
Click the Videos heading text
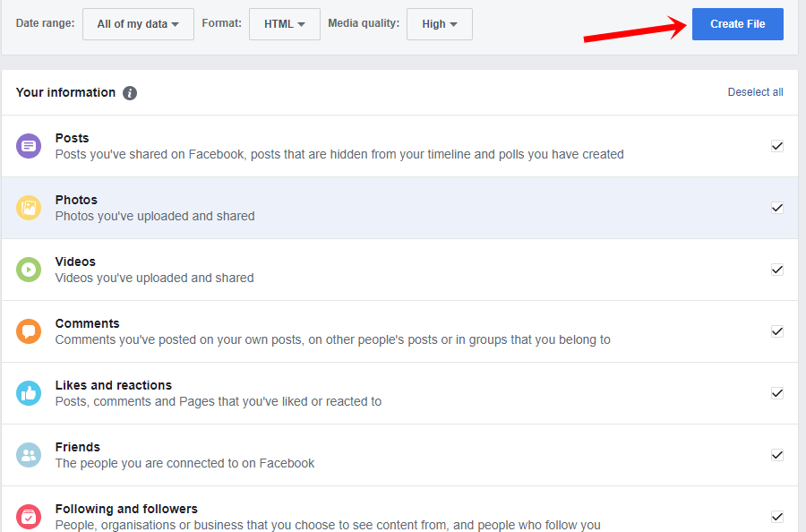tap(75, 262)
